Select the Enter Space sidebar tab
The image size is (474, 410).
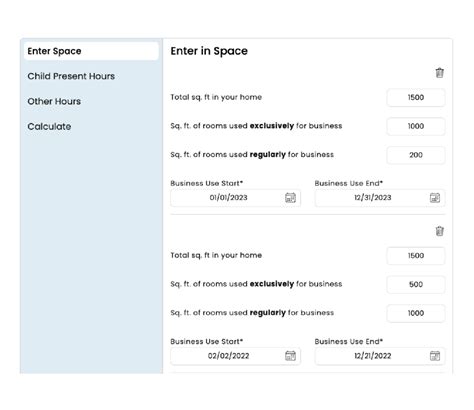click(x=91, y=51)
